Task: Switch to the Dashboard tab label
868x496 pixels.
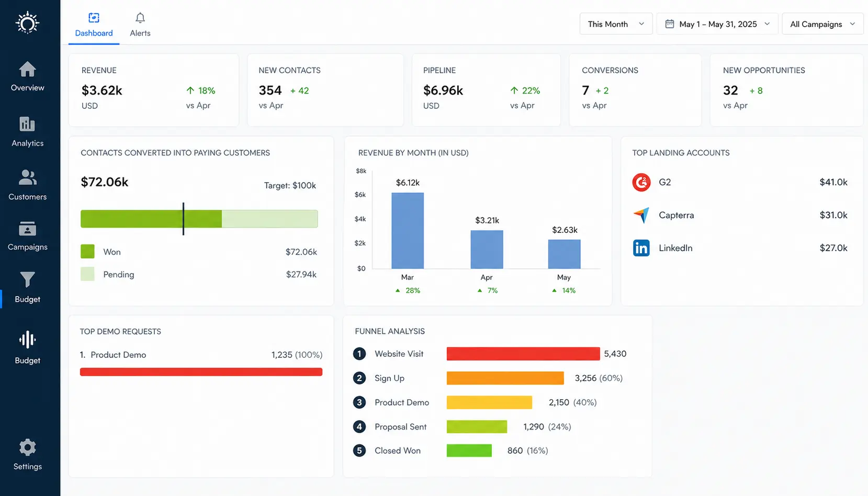Action: tap(94, 33)
